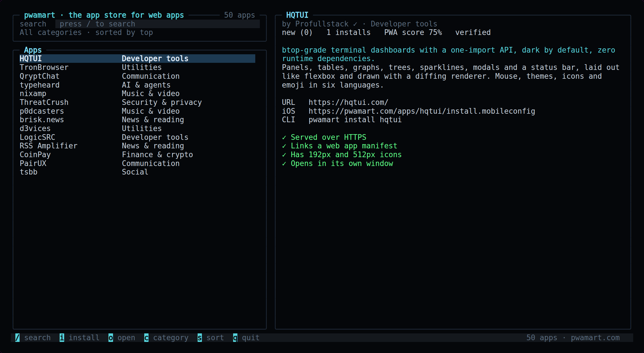Screen dimensions: 644x353
Task: Click 'Opens in its own window' item
Action: coord(337,163)
